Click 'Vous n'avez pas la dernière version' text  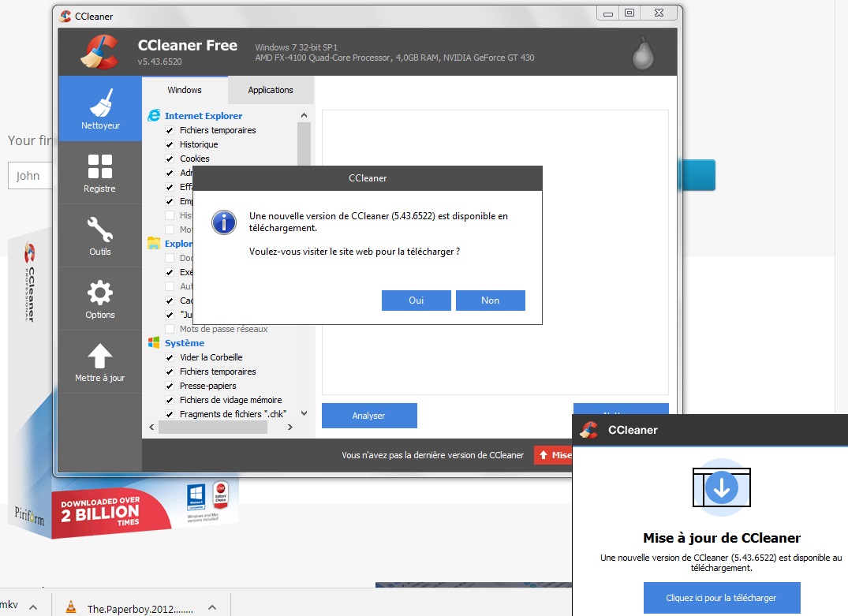click(432, 455)
